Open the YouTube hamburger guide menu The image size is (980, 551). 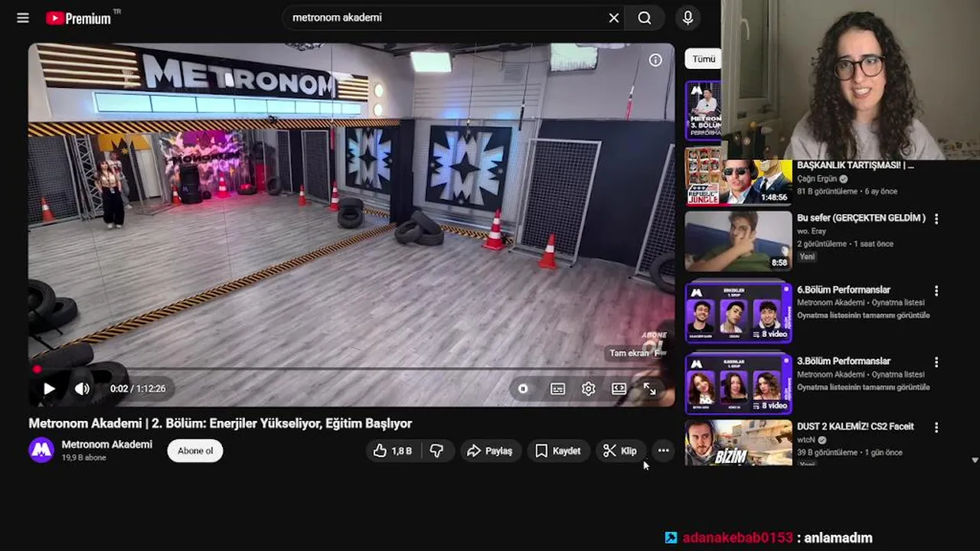point(23,18)
